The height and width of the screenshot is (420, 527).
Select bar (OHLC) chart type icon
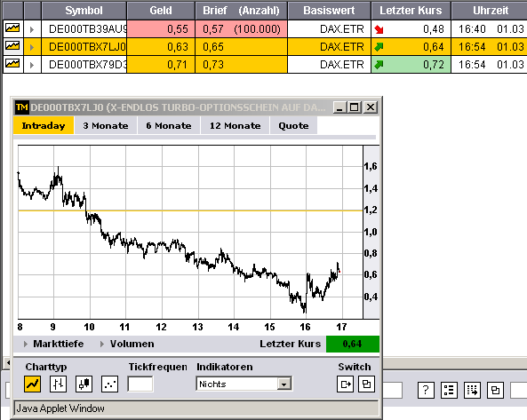[x=58, y=384]
